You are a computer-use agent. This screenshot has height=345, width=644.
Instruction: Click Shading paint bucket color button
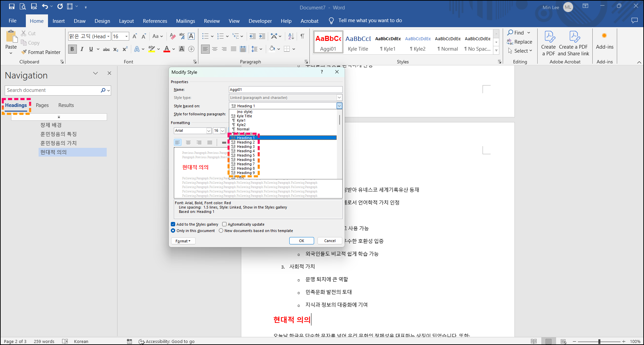(x=272, y=49)
